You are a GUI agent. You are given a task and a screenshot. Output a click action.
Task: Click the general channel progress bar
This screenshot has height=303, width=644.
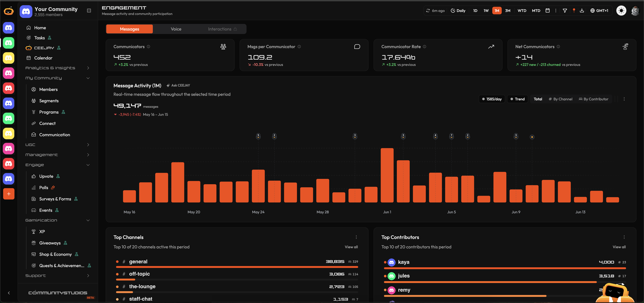237,267
